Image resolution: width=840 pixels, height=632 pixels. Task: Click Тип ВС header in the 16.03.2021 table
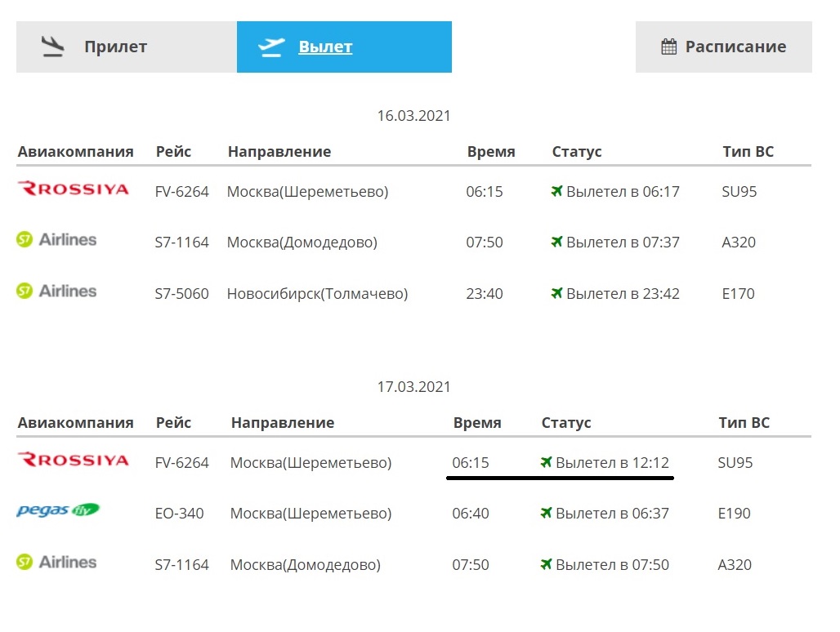coord(748,152)
